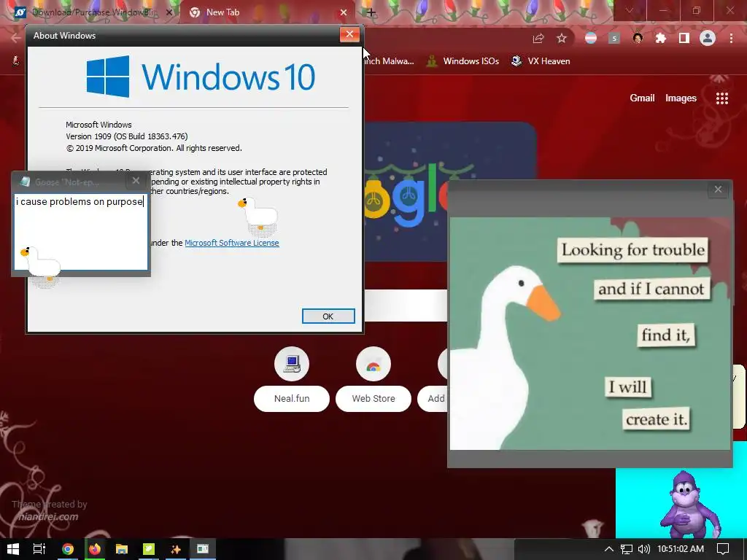Close the New Tab tab
Viewport: 747px width, 560px height.
344,12
